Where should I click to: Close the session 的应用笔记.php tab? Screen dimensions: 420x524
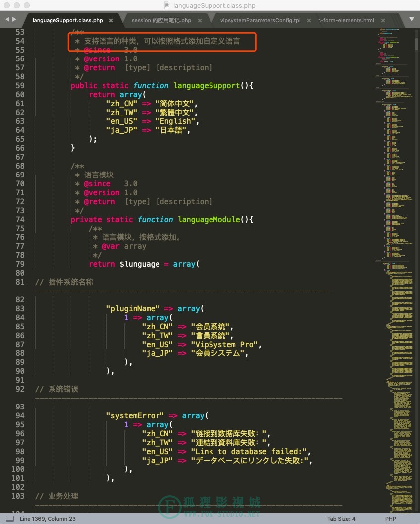pyautogui.click(x=200, y=21)
